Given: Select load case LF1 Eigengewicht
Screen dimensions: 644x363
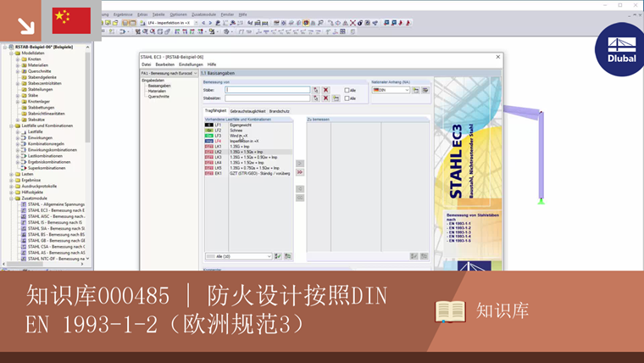Looking at the screenshot, I should 248,125.
